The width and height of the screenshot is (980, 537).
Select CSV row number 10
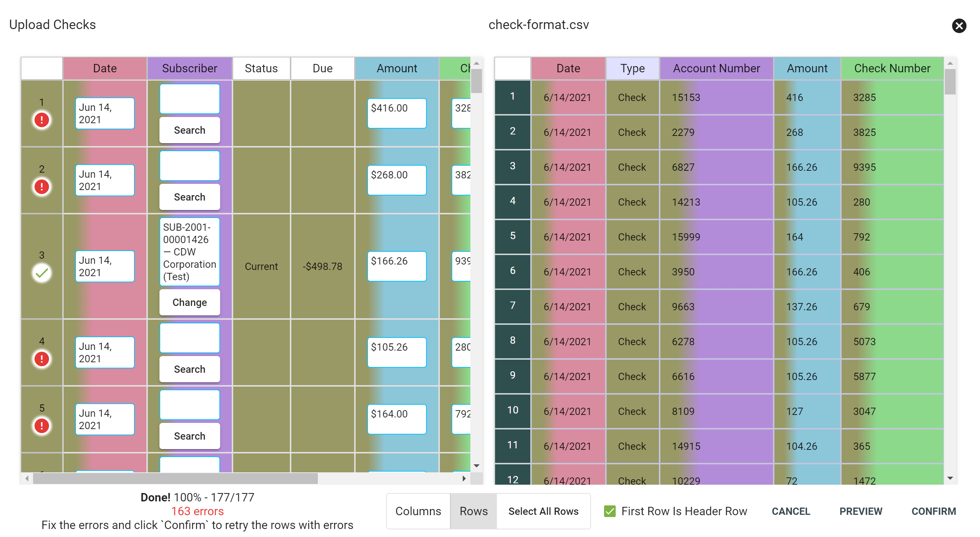pos(513,411)
